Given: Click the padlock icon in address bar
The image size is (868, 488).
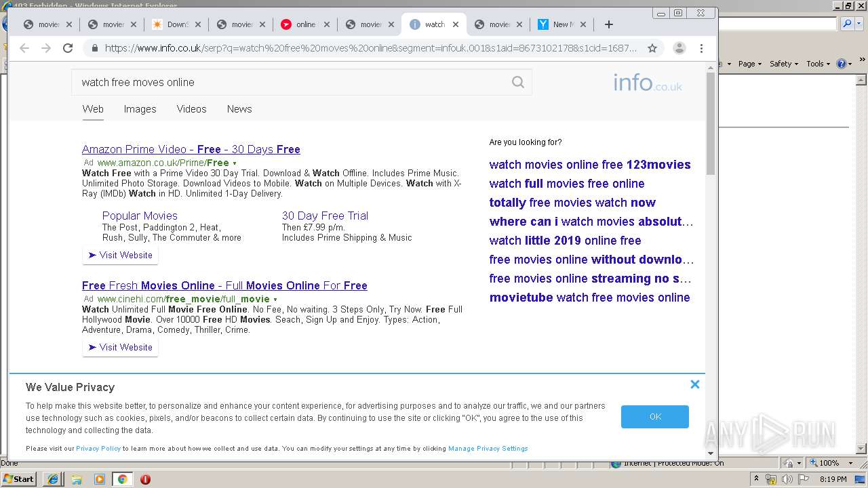Looking at the screenshot, I should (x=94, y=48).
